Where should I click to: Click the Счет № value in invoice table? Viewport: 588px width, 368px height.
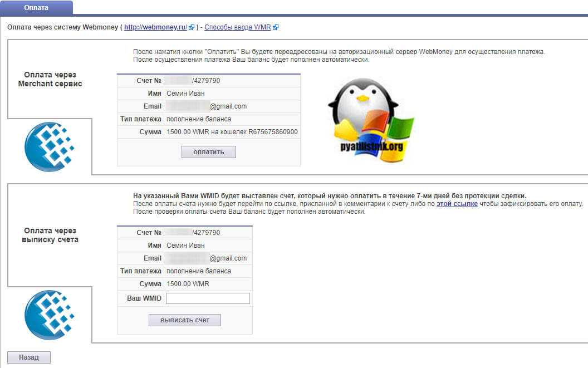point(193,232)
